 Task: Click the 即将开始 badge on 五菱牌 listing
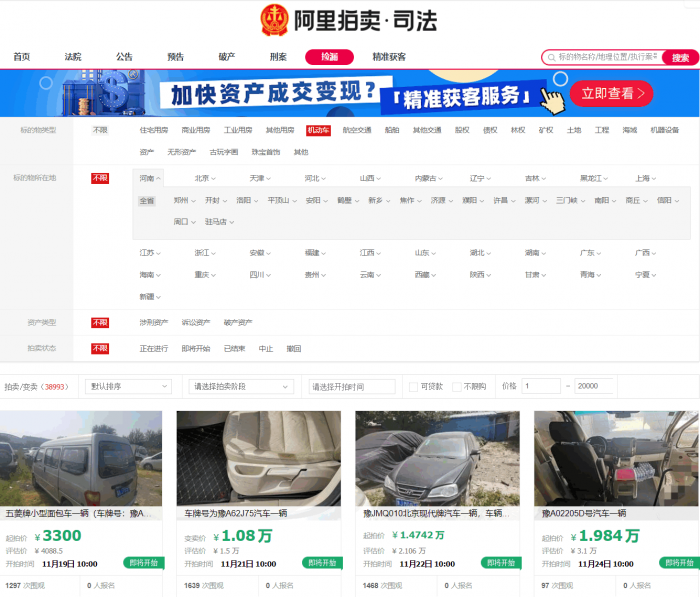(x=144, y=563)
